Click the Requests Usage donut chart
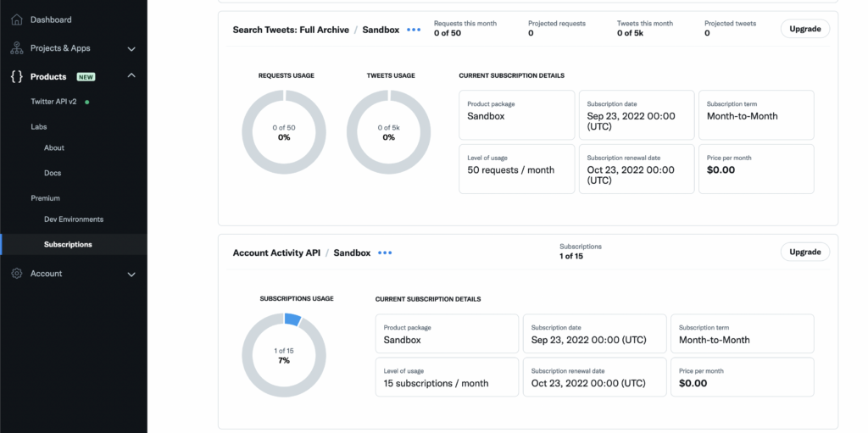The height and width of the screenshot is (433, 868). [284, 132]
